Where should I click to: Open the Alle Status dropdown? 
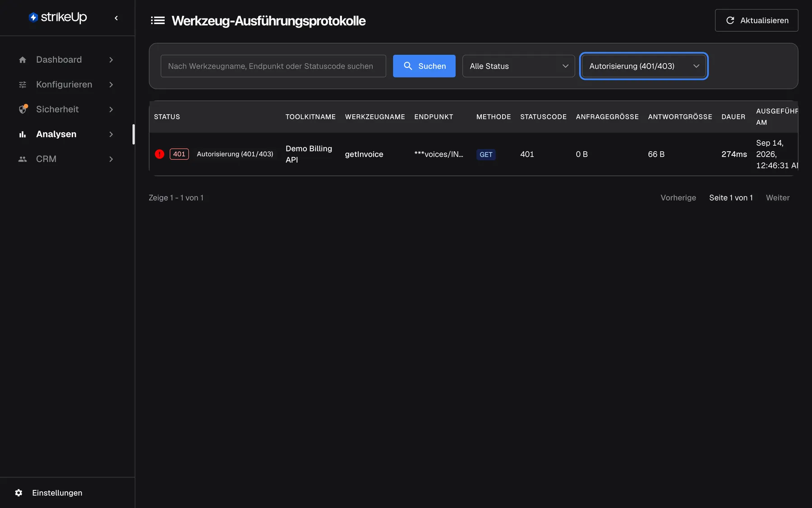click(518, 66)
